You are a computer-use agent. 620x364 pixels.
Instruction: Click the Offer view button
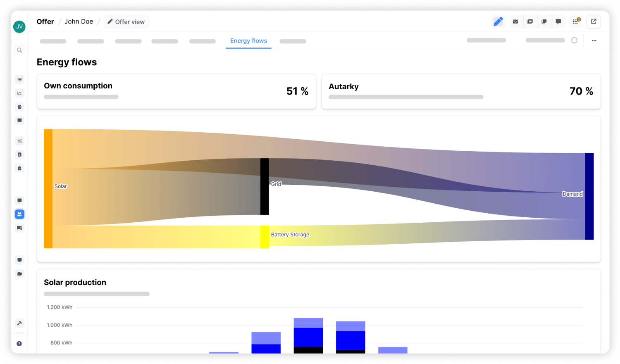coord(126,22)
